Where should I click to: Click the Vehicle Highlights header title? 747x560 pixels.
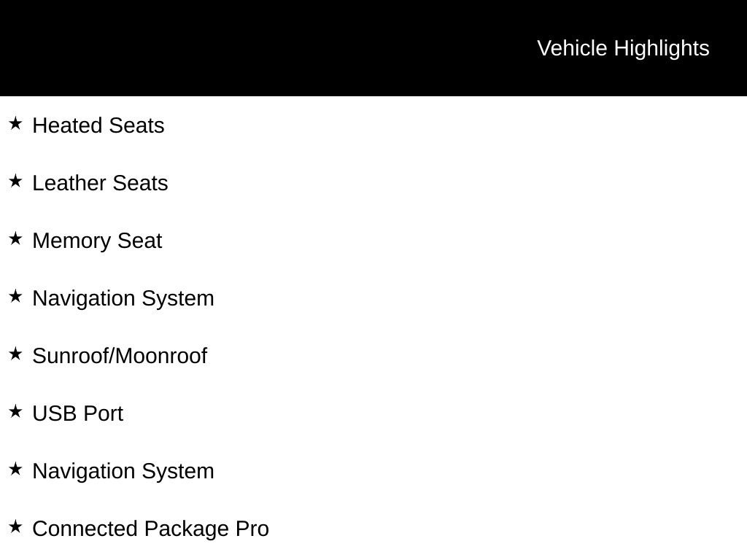click(x=623, y=48)
